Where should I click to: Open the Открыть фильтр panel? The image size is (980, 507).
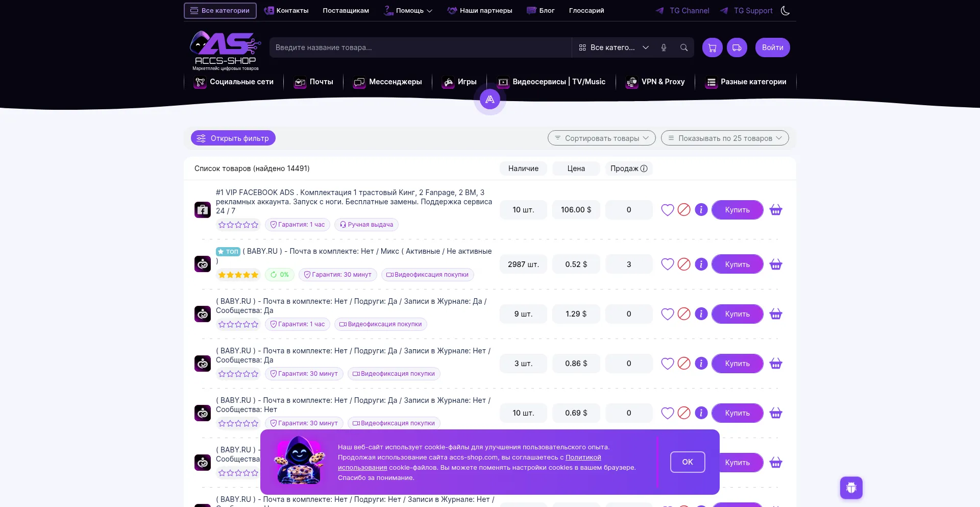pos(233,138)
